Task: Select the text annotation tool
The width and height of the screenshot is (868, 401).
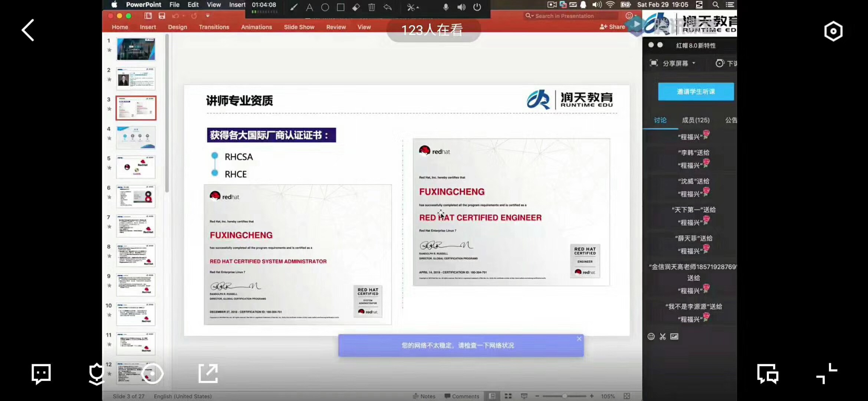Action: coord(309,7)
